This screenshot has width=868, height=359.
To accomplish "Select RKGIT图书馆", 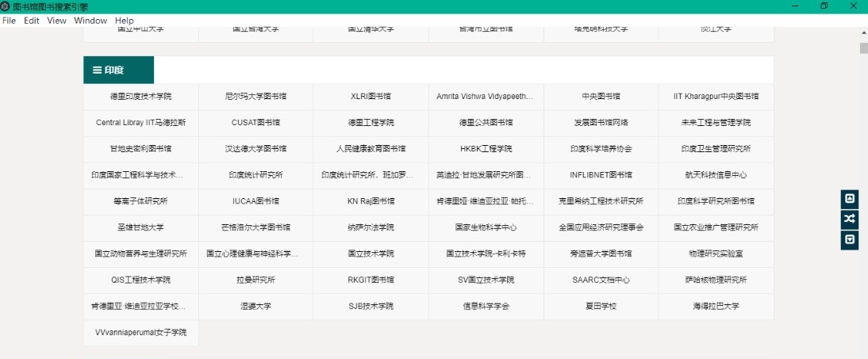I will pyautogui.click(x=371, y=280).
